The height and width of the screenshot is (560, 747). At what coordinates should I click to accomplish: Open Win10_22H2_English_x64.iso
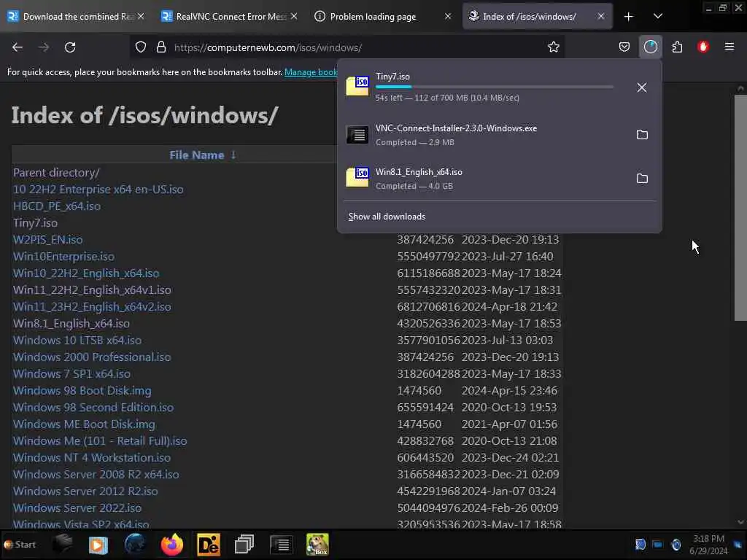pos(86,273)
